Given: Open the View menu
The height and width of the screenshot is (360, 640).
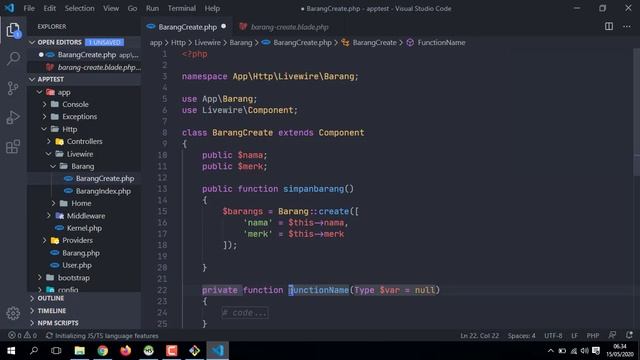Looking at the screenshot, I should (111, 8).
